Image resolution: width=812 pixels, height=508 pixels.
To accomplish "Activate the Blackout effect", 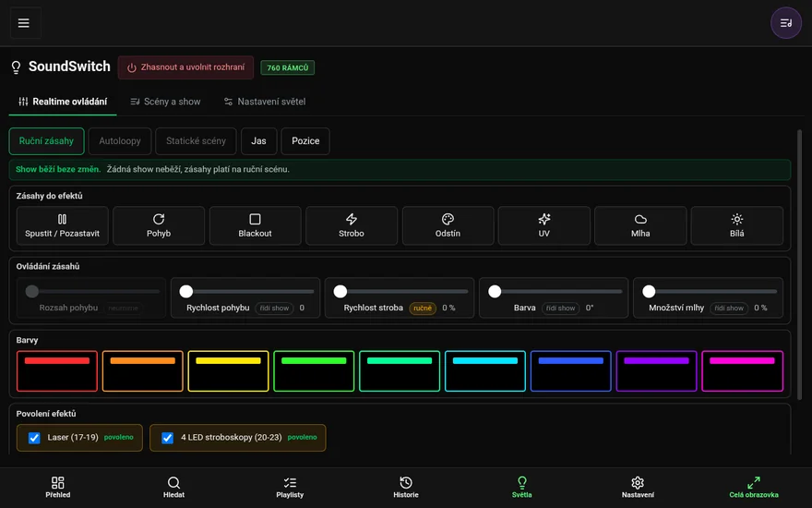I will [x=255, y=225].
